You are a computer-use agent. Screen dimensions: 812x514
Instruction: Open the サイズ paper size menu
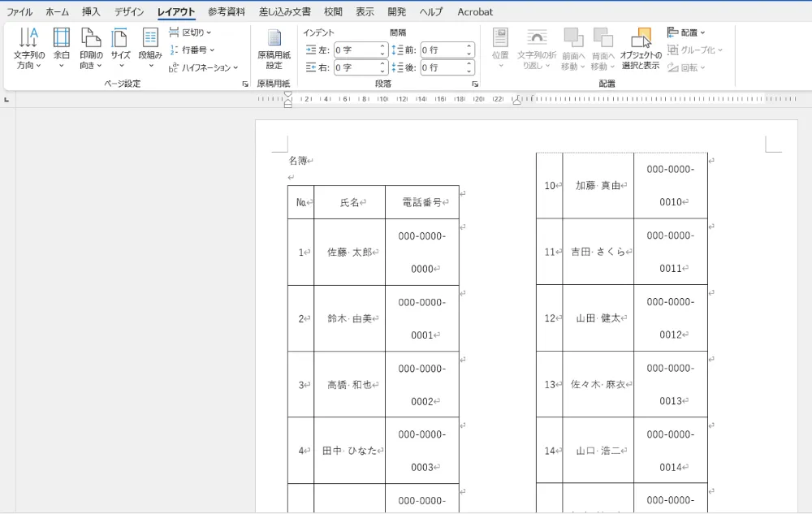click(x=120, y=48)
